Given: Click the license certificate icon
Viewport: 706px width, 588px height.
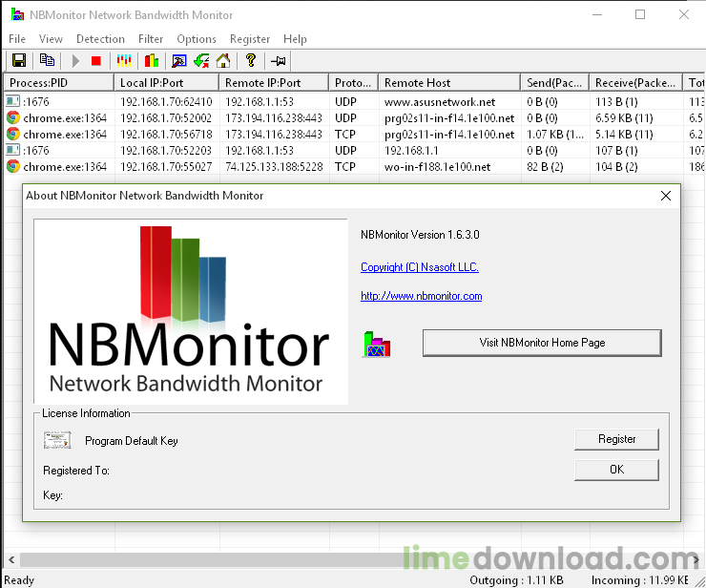Looking at the screenshot, I should [x=57, y=440].
